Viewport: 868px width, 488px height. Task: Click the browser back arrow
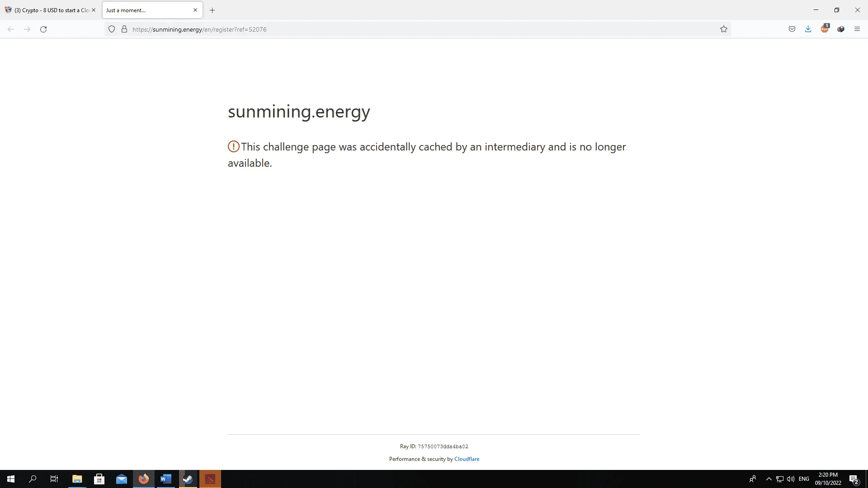(11, 29)
